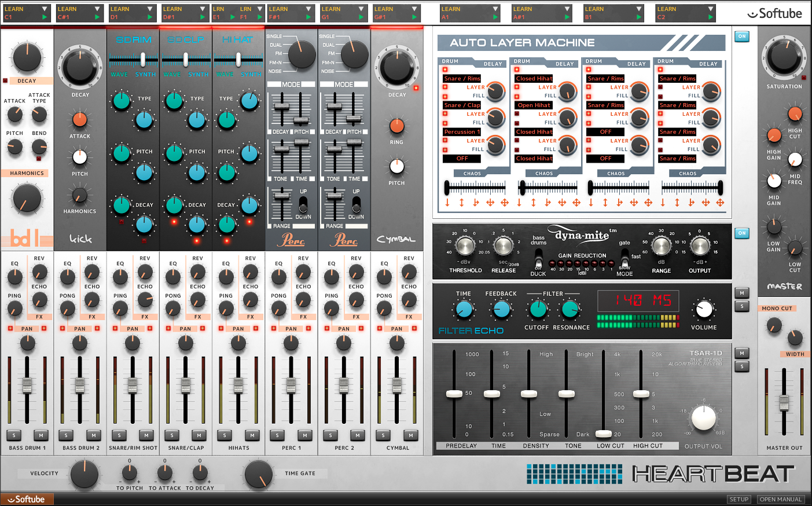Click the OPEN MANUAL button
812x506 pixels.
tap(780, 498)
